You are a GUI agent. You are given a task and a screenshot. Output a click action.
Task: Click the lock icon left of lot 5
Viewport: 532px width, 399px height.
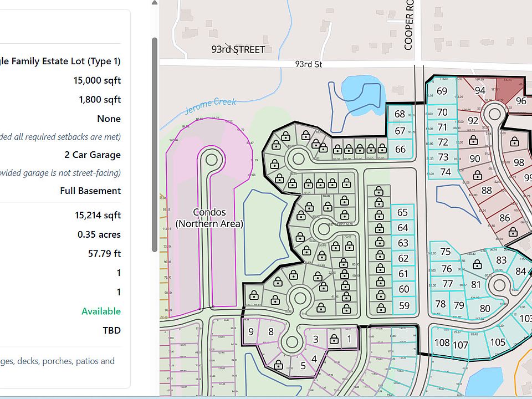(279, 364)
